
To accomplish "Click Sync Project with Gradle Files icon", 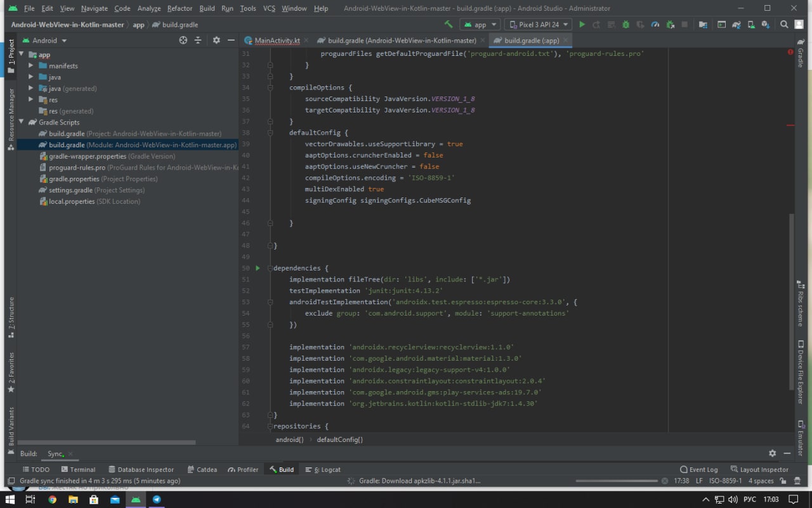I will (x=736, y=25).
